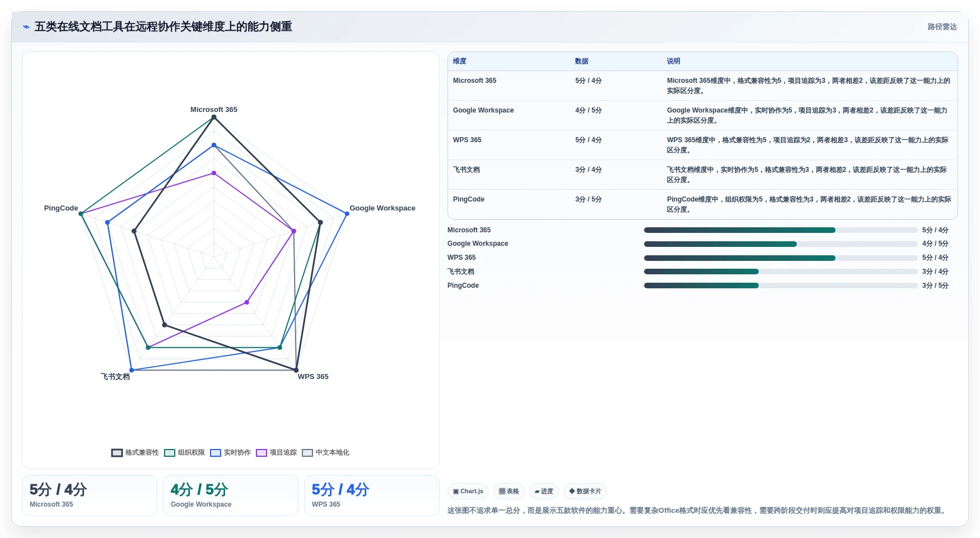Toggle the 组织权限 legend series
The image size is (980, 538).
[x=184, y=452]
